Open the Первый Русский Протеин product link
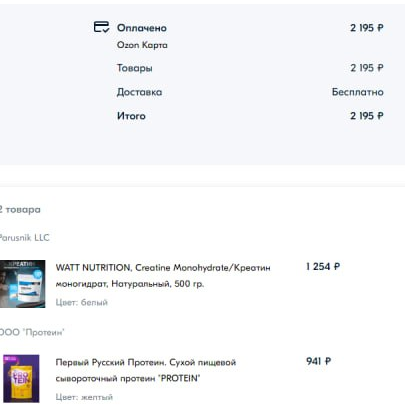This screenshot has width=408, height=410. 146,370
